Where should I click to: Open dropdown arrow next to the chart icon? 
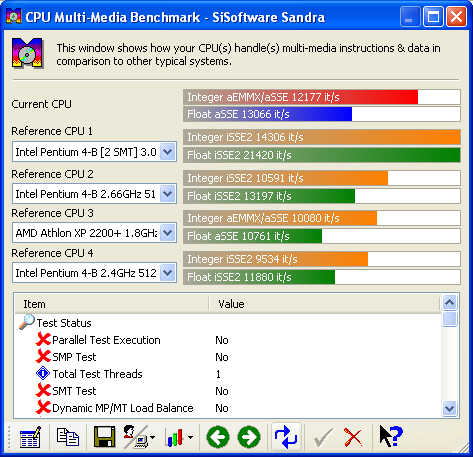click(x=190, y=437)
